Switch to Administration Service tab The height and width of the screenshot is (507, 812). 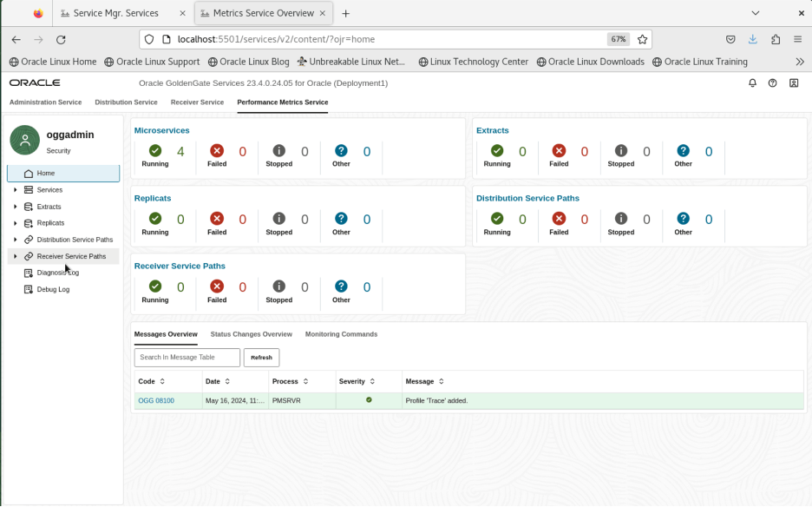pyautogui.click(x=46, y=102)
